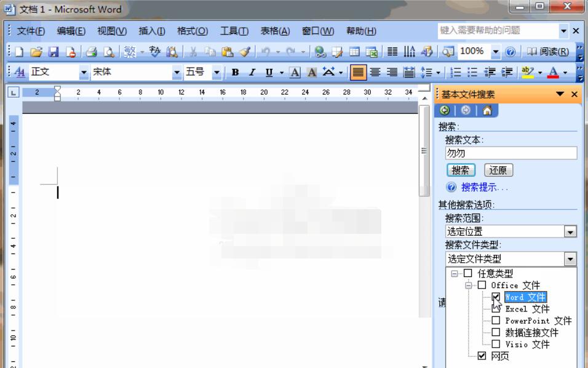The height and width of the screenshot is (368, 588).
Task: Enable the Excel 文件 checkbox
Action: pos(496,309)
